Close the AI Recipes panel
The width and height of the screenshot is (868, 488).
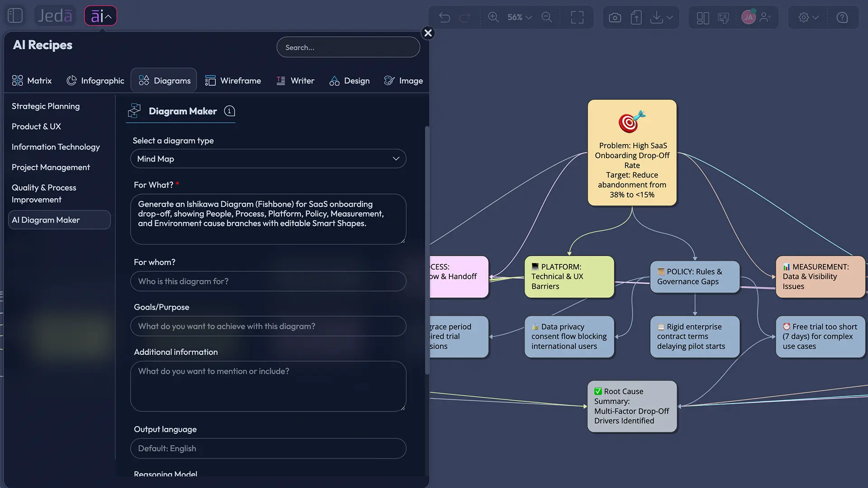428,33
